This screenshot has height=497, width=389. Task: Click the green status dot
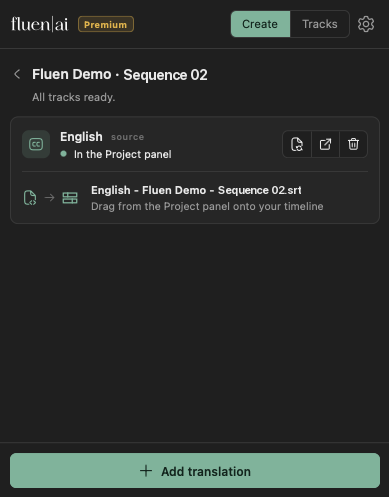tap(63, 154)
